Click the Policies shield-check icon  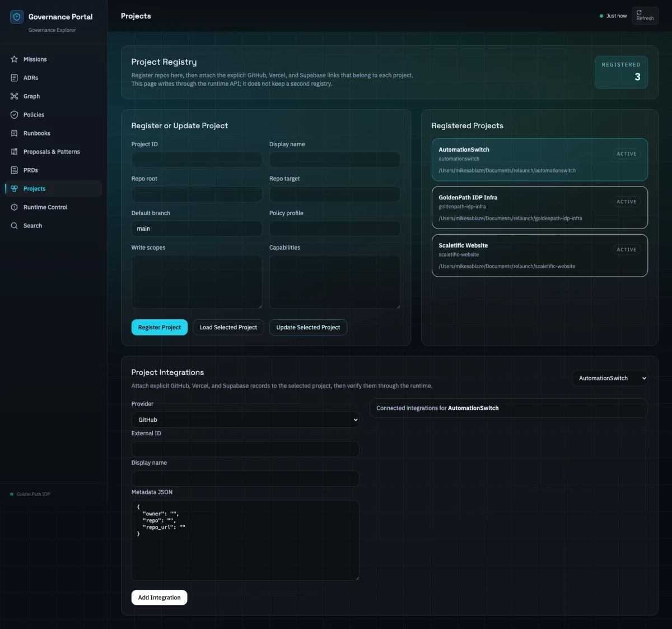(x=15, y=115)
